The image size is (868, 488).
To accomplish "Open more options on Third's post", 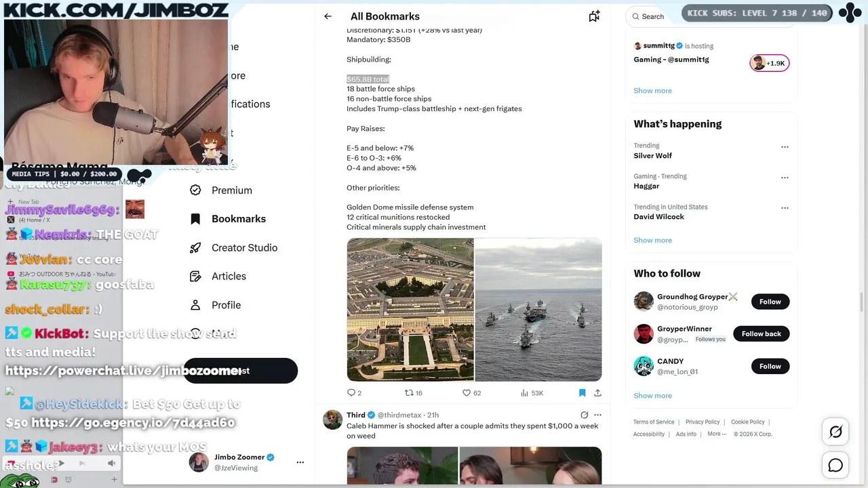I will [597, 415].
